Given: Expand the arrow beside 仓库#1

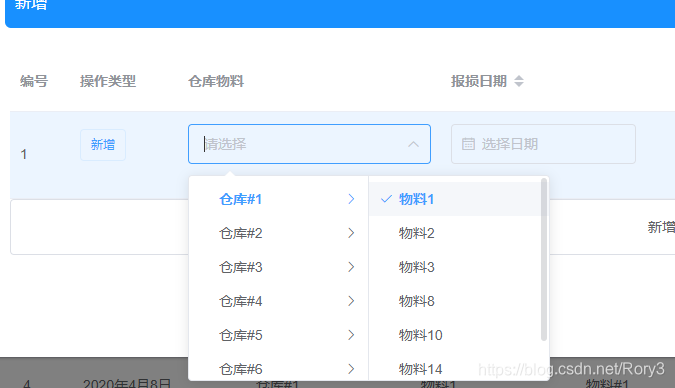Looking at the screenshot, I should tap(351, 199).
